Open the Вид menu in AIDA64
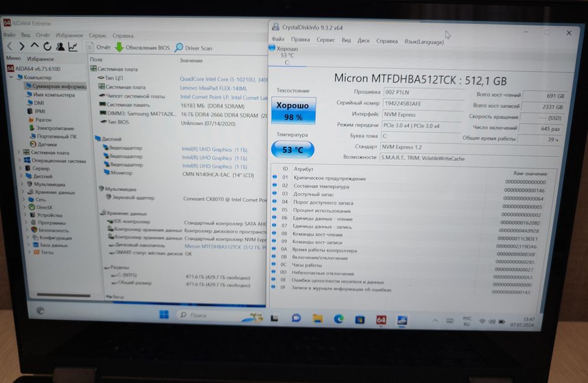588x383 pixels. point(25,35)
